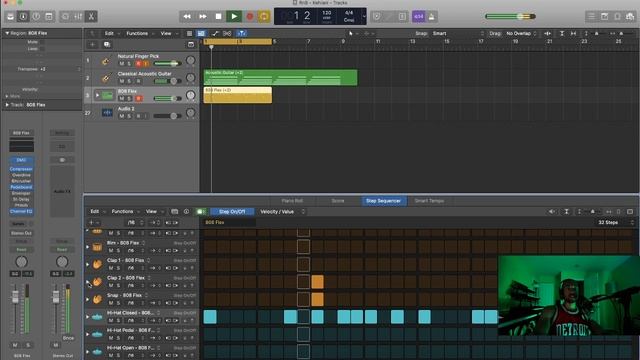640x360 pixels.
Task: Open the Snap mode dropdown showing Smart
Action: click(458, 33)
